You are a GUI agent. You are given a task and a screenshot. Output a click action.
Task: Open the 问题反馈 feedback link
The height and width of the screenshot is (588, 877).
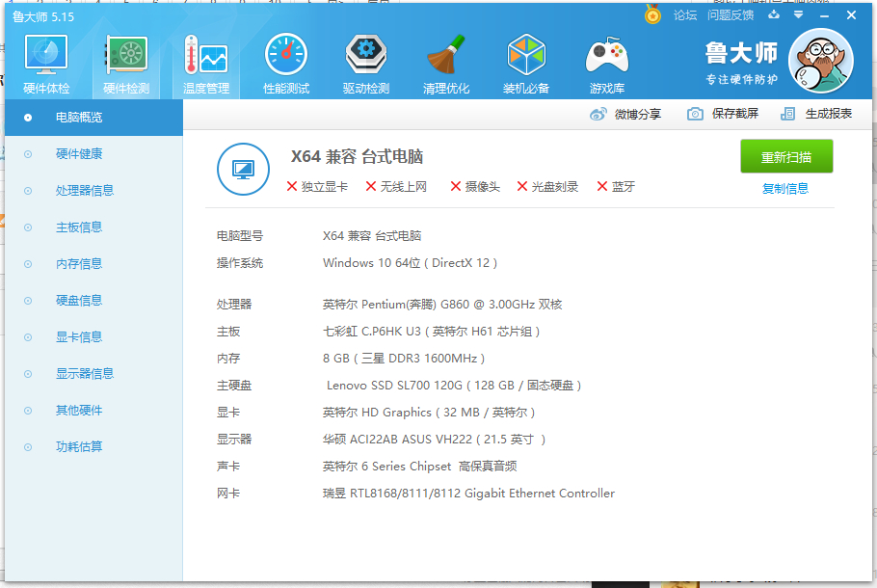731,15
